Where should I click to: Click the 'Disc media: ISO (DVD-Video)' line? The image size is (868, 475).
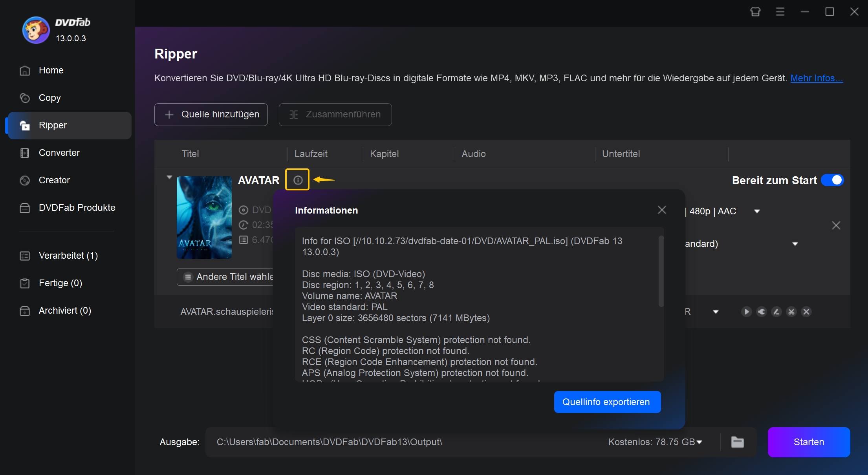pos(363,274)
